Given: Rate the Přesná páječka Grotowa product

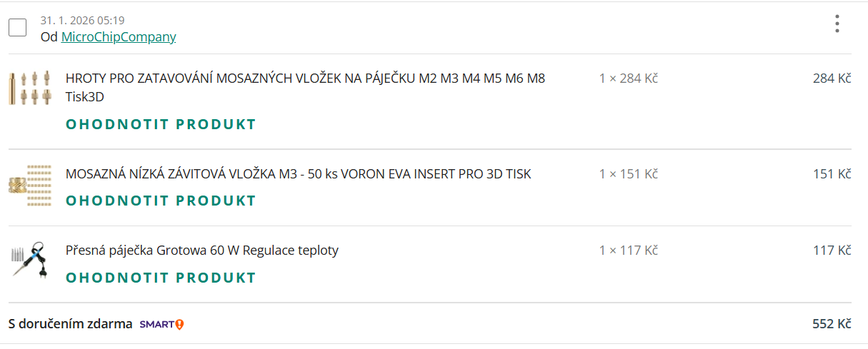Looking at the screenshot, I should 161,277.
